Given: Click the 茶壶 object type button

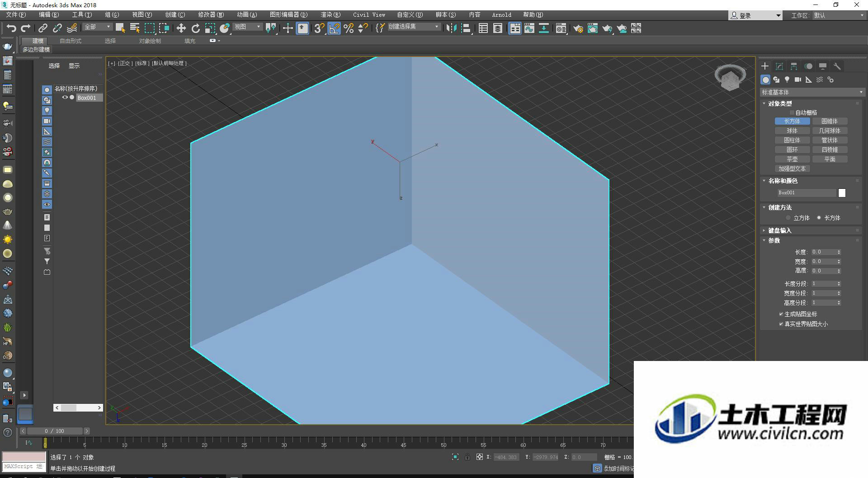Looking at the screenshot, I should pos(792,159).
